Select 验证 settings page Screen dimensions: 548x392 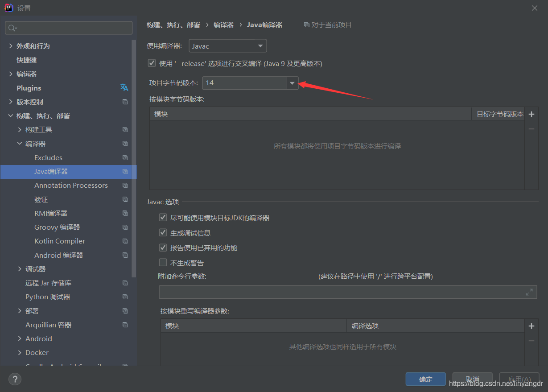(41, 199)
